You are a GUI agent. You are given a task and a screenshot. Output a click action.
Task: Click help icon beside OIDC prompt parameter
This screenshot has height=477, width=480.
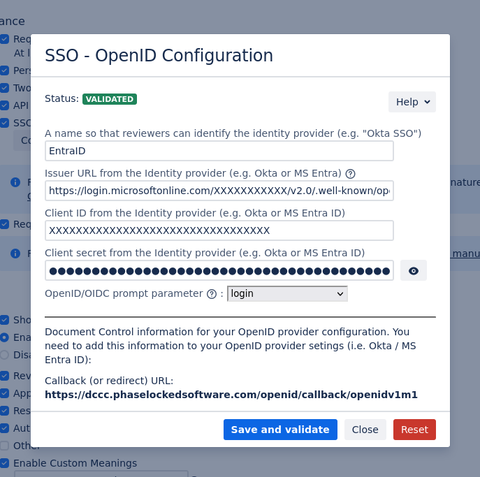212,294
